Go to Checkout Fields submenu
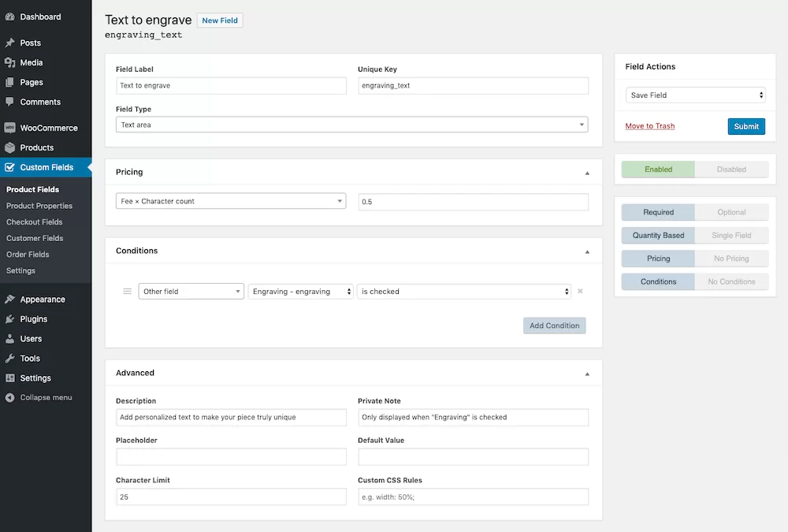The image size is (788, 532). click(x=32, y=221)
